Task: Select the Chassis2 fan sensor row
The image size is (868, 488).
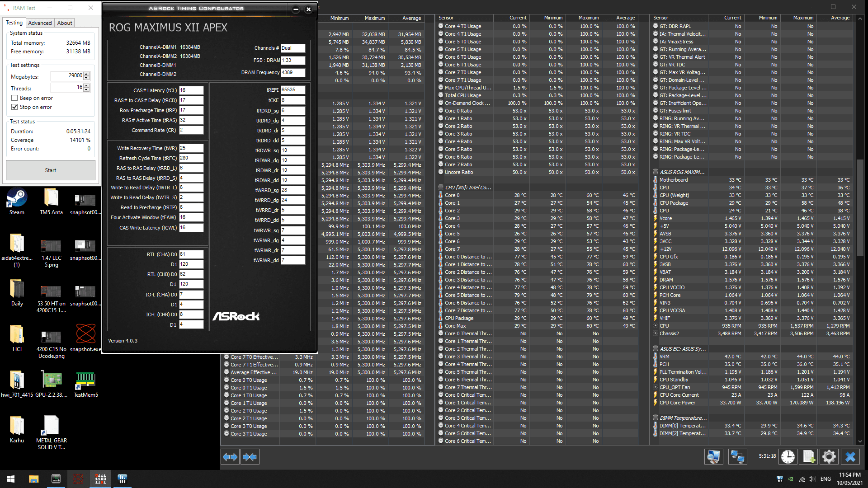Action: 752,333
